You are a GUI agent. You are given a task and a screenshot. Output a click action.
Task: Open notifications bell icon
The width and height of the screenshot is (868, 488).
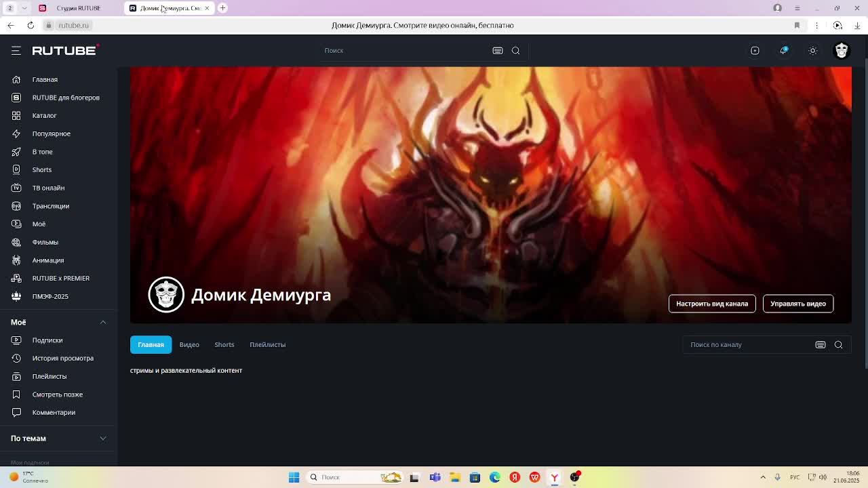point(784,50)
